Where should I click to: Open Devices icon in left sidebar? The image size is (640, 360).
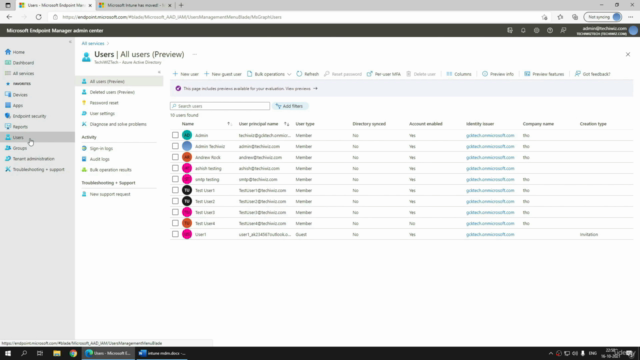pos(8,94)
